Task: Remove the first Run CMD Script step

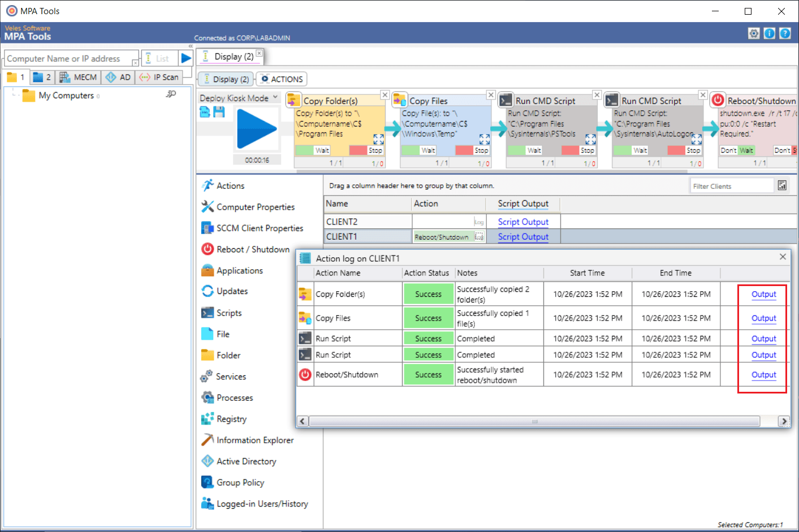Action: pos(597,95)
